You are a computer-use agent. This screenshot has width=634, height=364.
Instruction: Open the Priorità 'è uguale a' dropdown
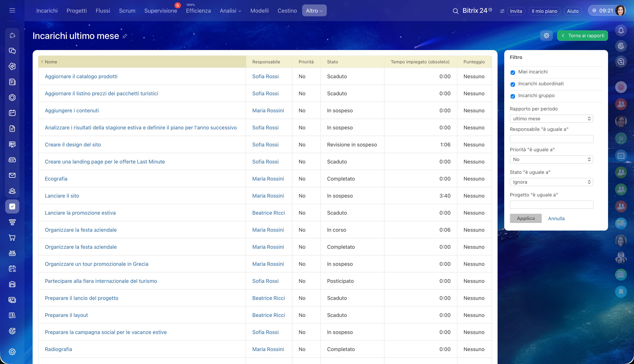551,159
